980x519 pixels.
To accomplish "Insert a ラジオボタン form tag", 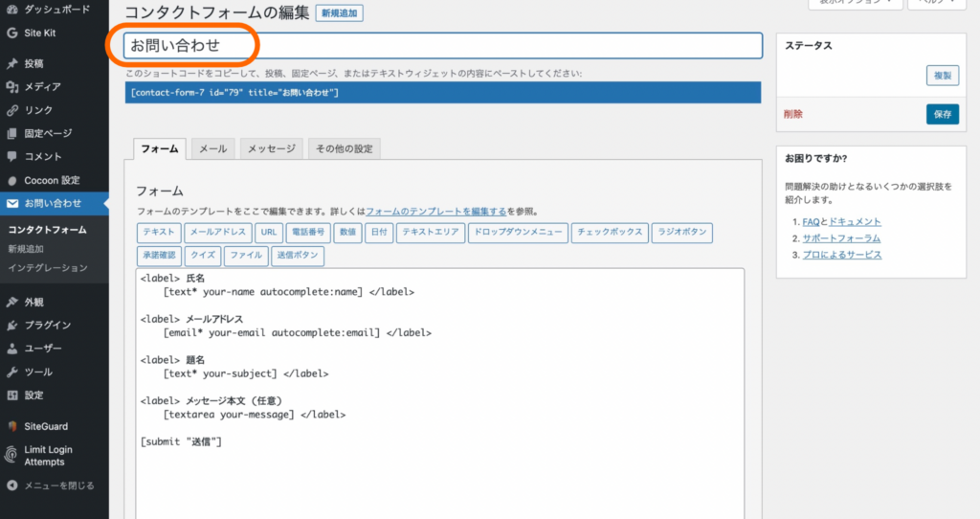I will pyautogui.click(x=683, y=232).
